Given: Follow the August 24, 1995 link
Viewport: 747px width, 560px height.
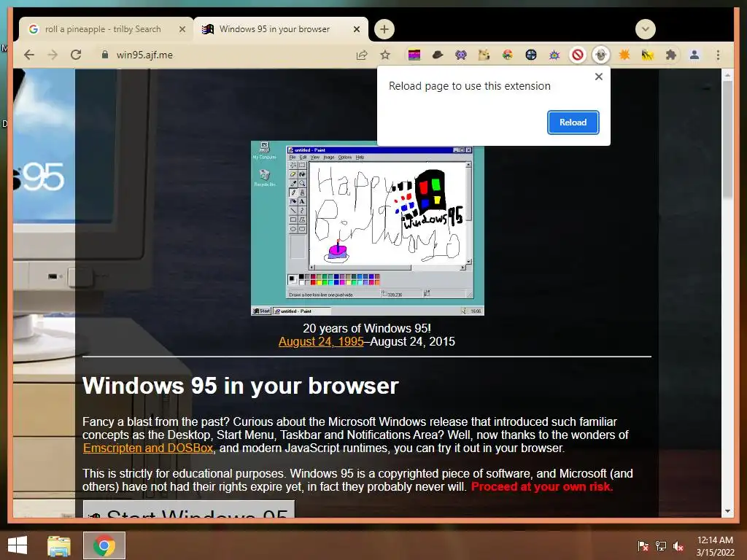Looking at the screenshot, I should (x=321, y=341).
